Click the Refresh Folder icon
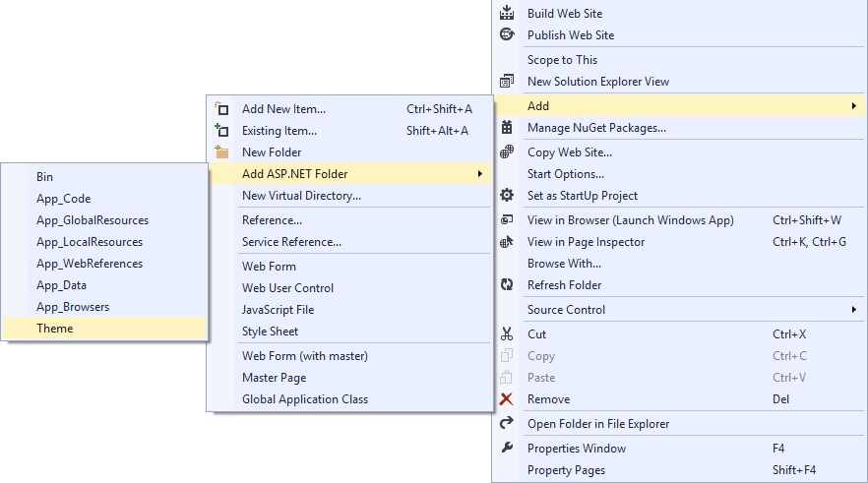Image resolution: width=868 pixels, height=483 pixels. click(x=507, y=284)
